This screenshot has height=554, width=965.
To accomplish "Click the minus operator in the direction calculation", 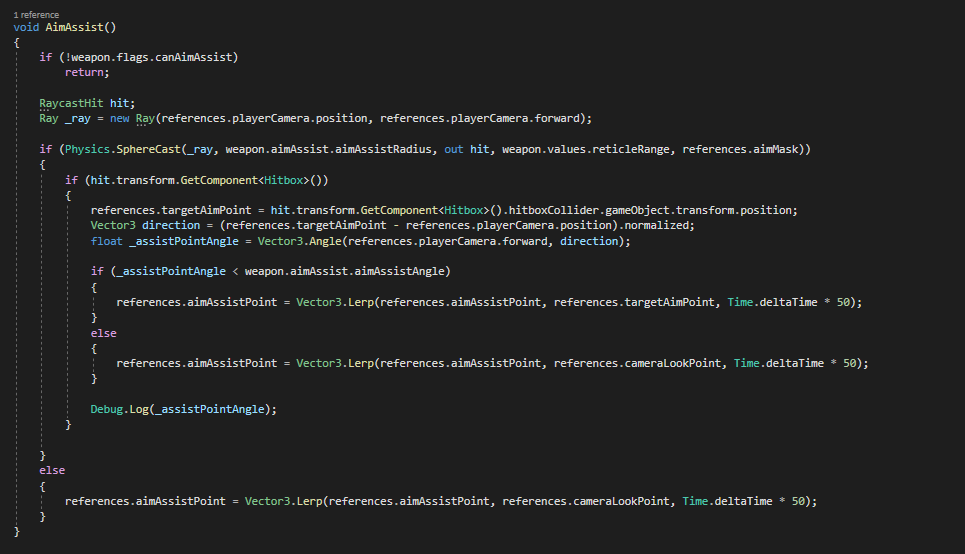I will (x=396, y=225).
